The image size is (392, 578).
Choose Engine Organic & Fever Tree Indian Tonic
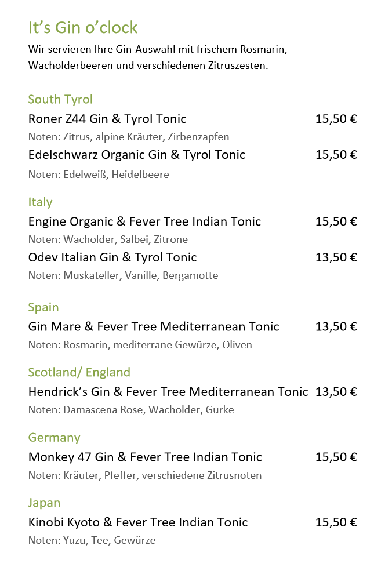click(x=144, y=221)
